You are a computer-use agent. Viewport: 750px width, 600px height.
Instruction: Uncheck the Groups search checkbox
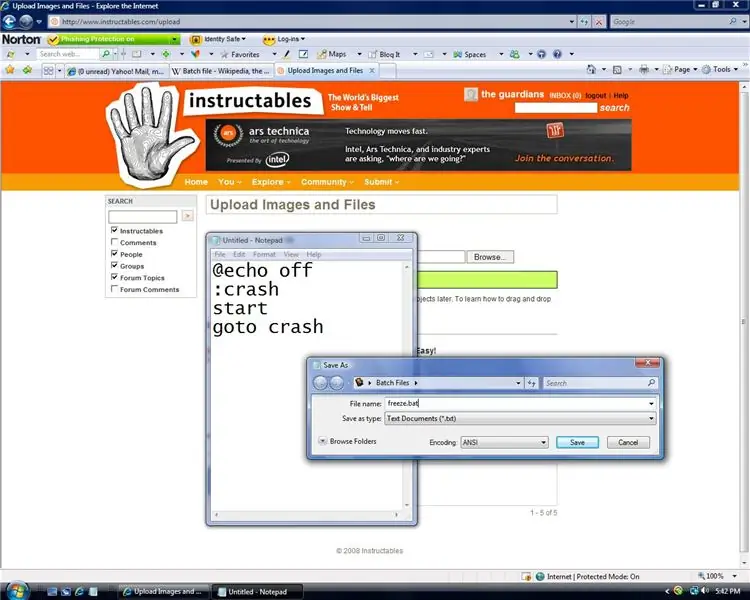pos(114,266)
